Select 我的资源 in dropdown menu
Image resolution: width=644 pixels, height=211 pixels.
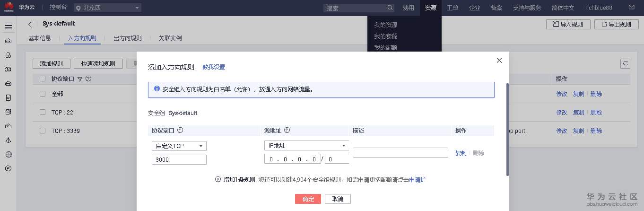[385, 25]
